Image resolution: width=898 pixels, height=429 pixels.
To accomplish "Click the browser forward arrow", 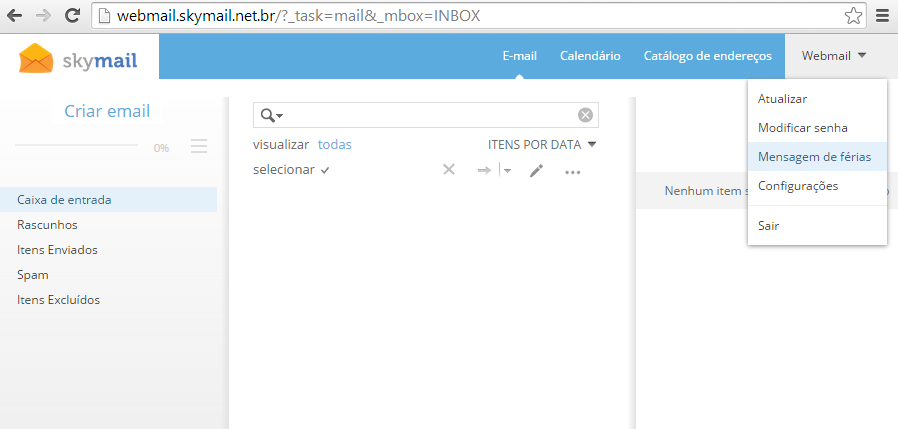I will click(x=43, y=16).
